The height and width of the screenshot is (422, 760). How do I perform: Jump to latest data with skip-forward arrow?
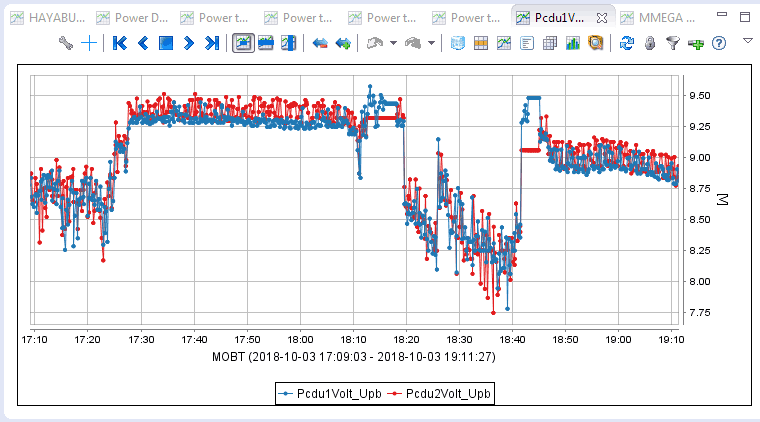tap(211, 43)
